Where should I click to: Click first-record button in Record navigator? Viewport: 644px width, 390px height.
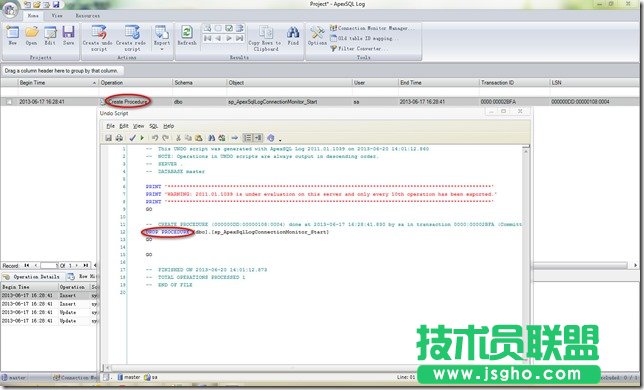27,266
